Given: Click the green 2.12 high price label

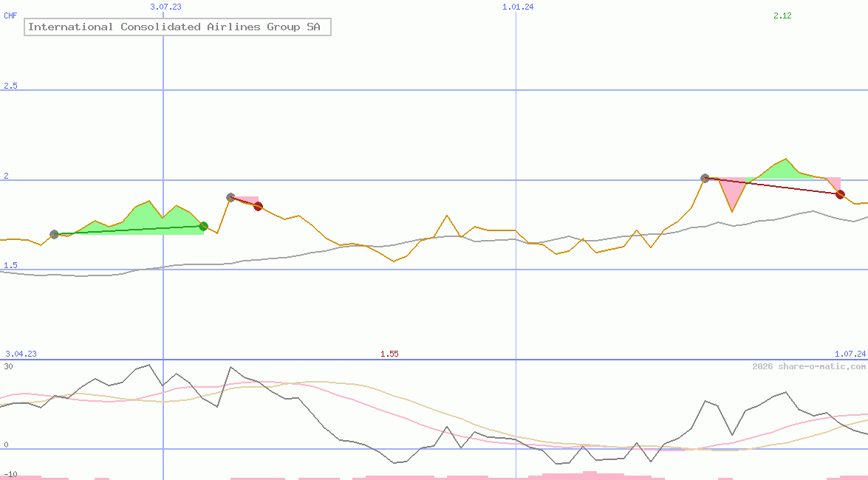Looking at the screenshot, I should (782, 16).
